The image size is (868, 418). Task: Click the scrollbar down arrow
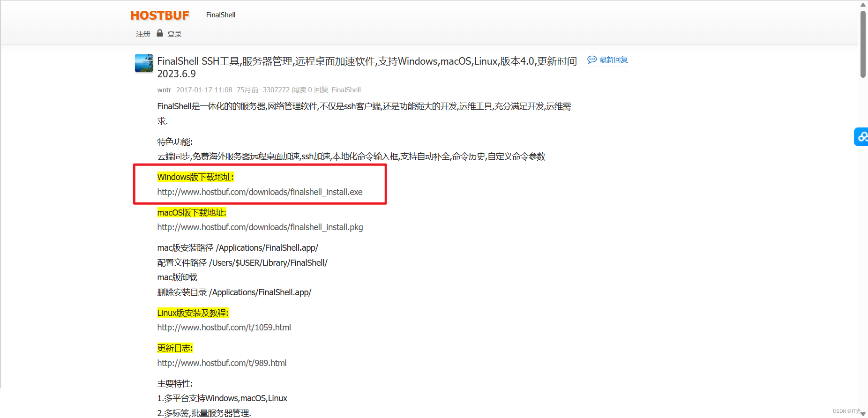(x=863, y=413)
